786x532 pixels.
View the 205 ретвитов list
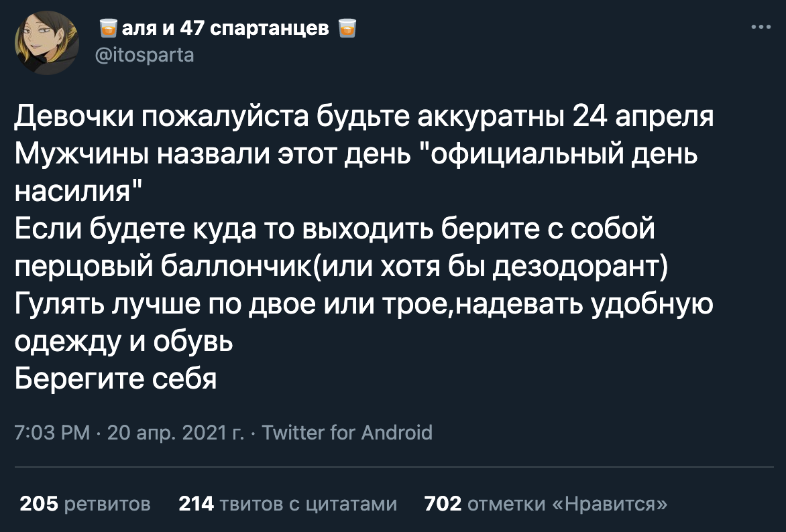85,503
